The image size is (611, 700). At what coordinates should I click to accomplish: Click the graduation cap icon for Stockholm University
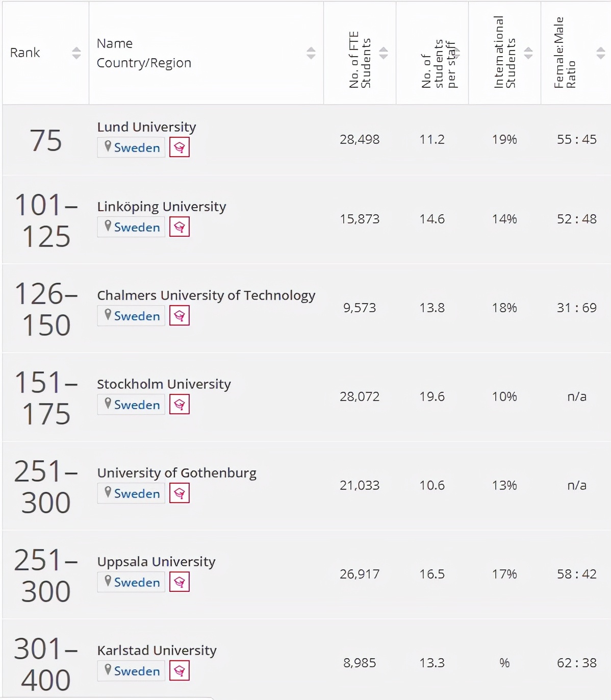pyautogui.click(x=179, y=405)
